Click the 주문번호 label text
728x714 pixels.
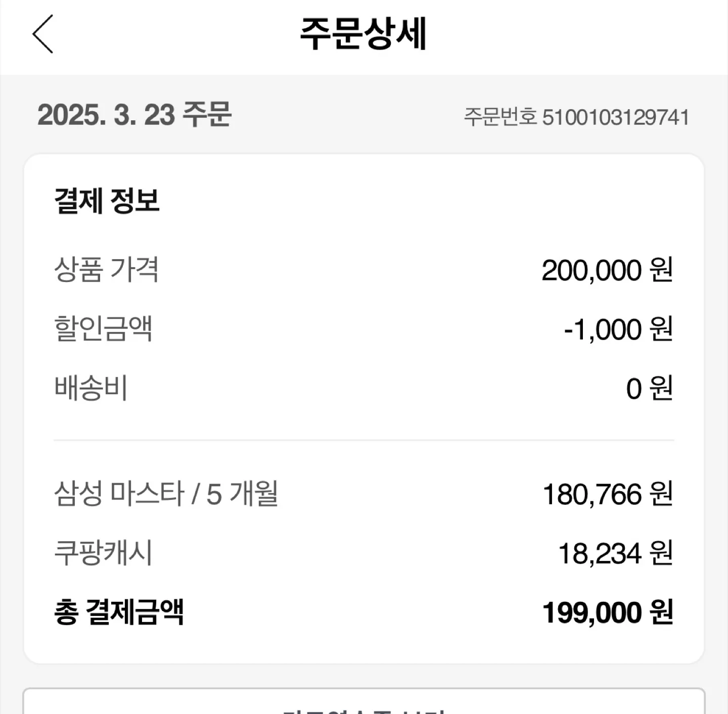click(500, 117)
